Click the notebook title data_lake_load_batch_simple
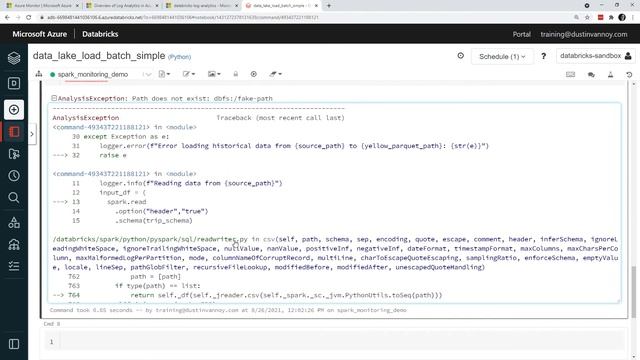The height and width of the screenshot is (360, 640). 99,56
